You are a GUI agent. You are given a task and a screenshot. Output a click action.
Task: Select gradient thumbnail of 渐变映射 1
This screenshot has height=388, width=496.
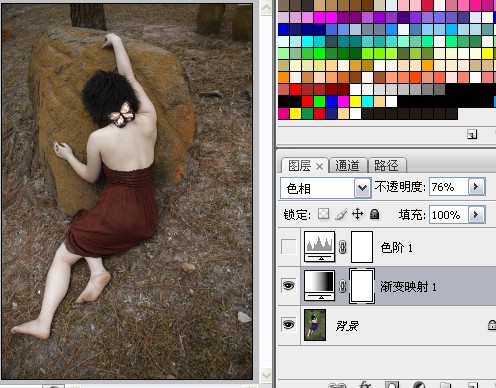(319, 286)
